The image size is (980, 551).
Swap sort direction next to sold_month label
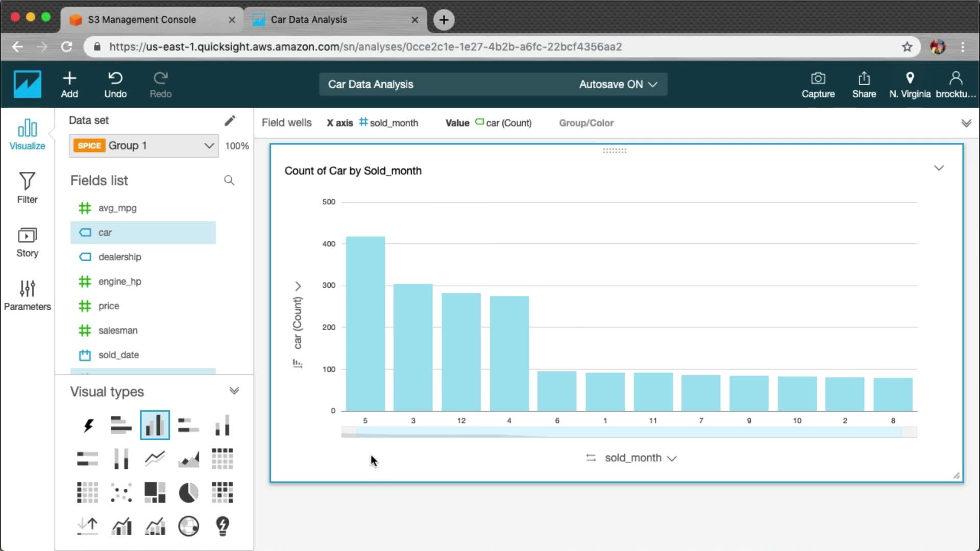[x=591, y=458]
